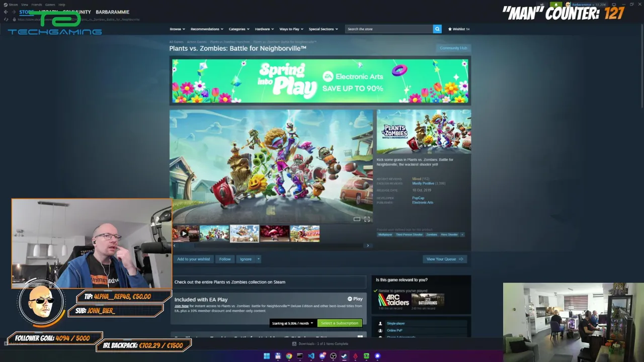Click the EA Play logo badge
644x362 pixels.
(x=355, y=299)
